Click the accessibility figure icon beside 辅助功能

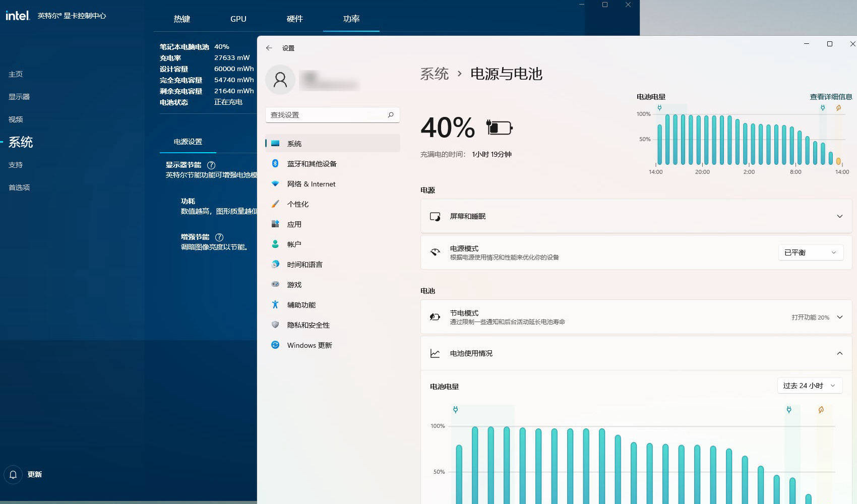275,304
